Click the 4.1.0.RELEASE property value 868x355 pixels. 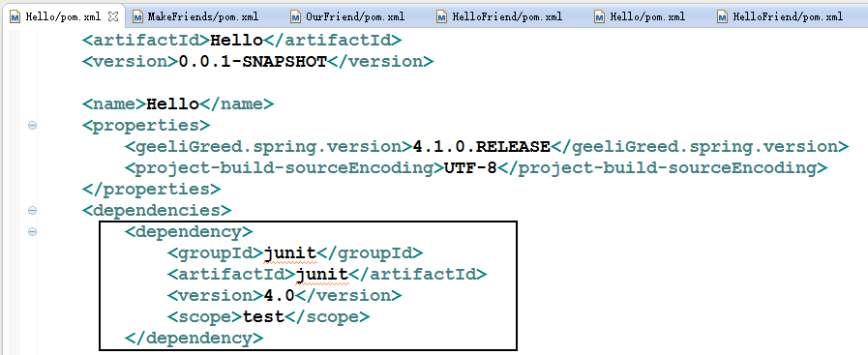click(x=482, y=146)
